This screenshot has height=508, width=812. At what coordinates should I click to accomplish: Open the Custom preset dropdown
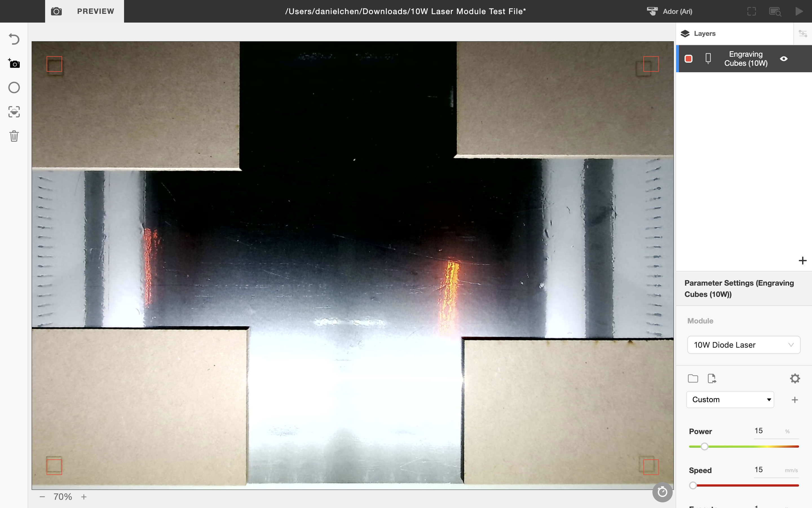click(730, 399)
